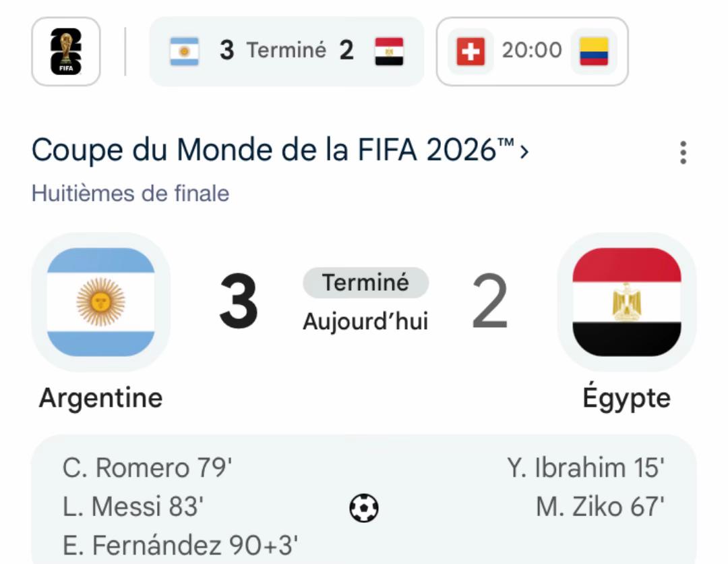This screenshot has height=564, width=728.
Task: Tap the Switzerland flag icon
Action: (471, 51)
